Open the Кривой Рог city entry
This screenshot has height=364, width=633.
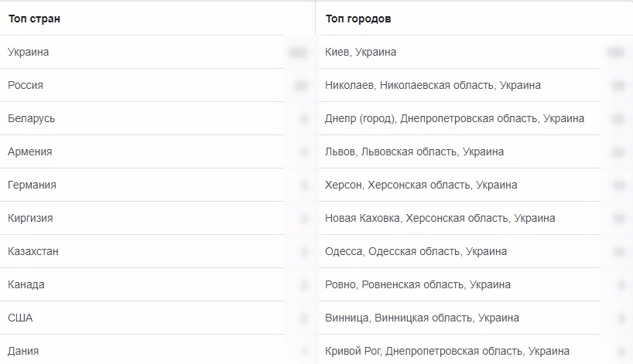click(x=448, y=351)
